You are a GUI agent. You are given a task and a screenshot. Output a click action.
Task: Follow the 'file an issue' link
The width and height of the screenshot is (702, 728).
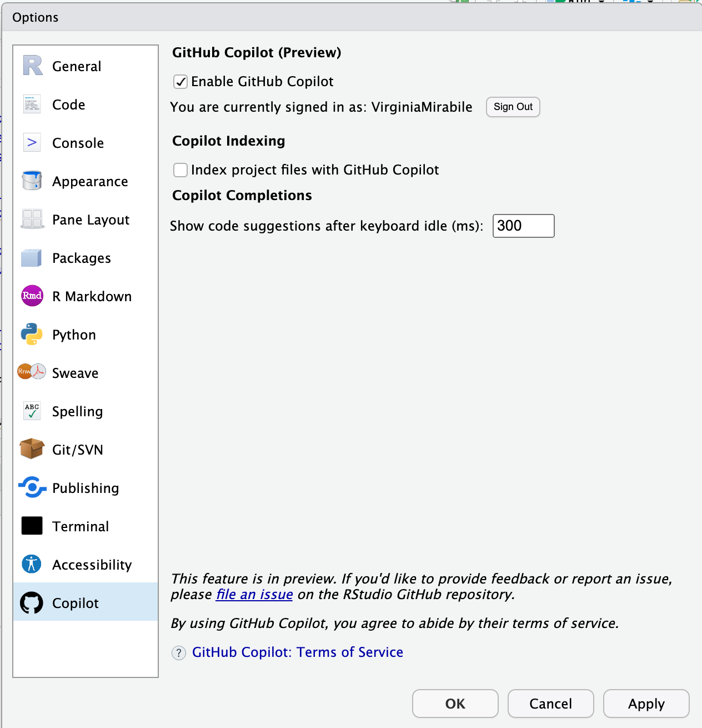(254, 595)
